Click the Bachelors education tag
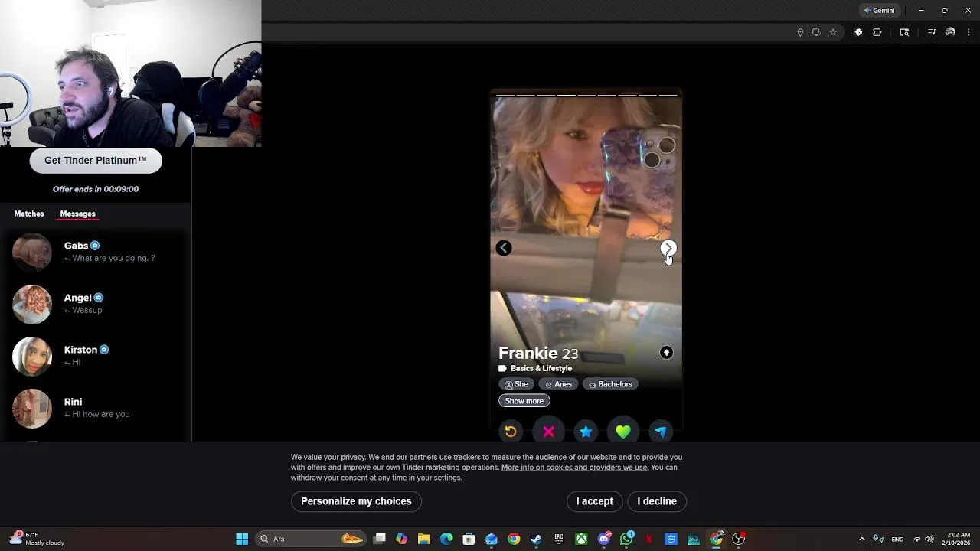 pos(610,384)
